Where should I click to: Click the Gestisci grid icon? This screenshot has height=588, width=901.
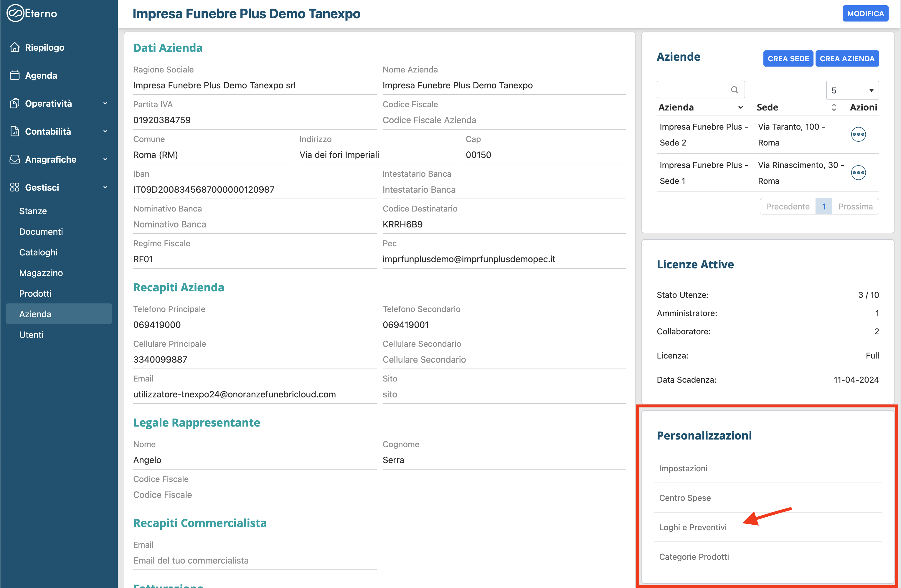point(15,187)
